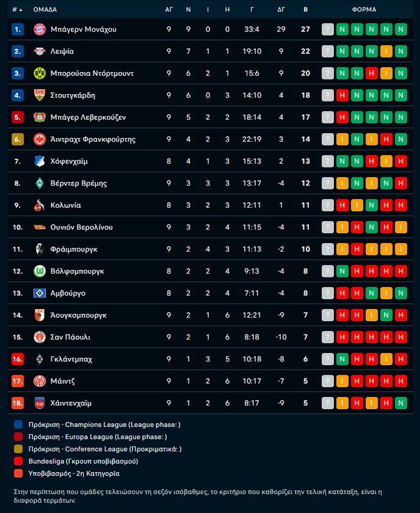This screenshot has height=513, width=420.
Task: Open the Ουνιόν Βερολίνου team link
Action: click(81, 227)
